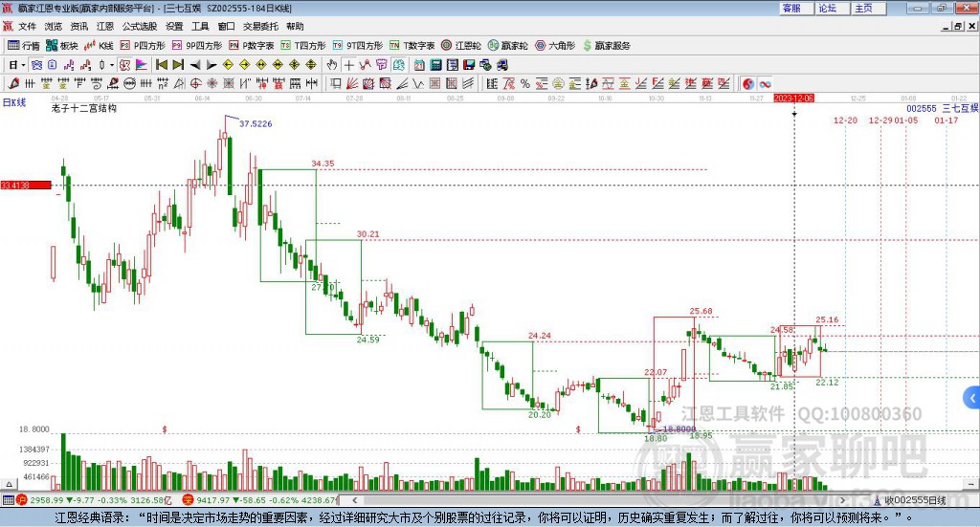Open the T四方形 tool
This screenshot has height=527, width=980.
(x=303, y=46)
